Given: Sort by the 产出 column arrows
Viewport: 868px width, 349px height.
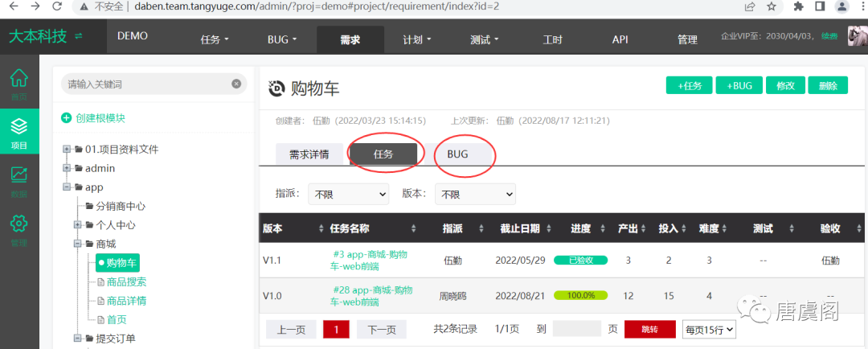Looking at the screenshot, I should click(x=645, y=229).
